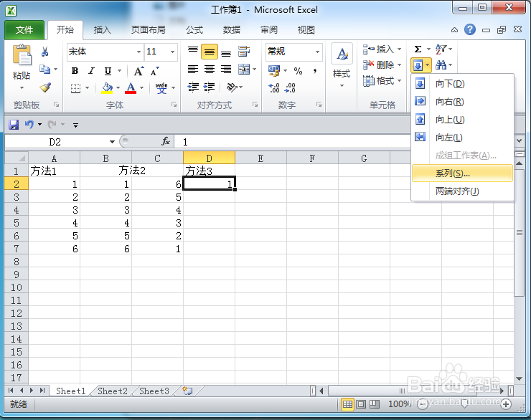
Task: Click the Cut scissors icon
Action: point(44,52)
